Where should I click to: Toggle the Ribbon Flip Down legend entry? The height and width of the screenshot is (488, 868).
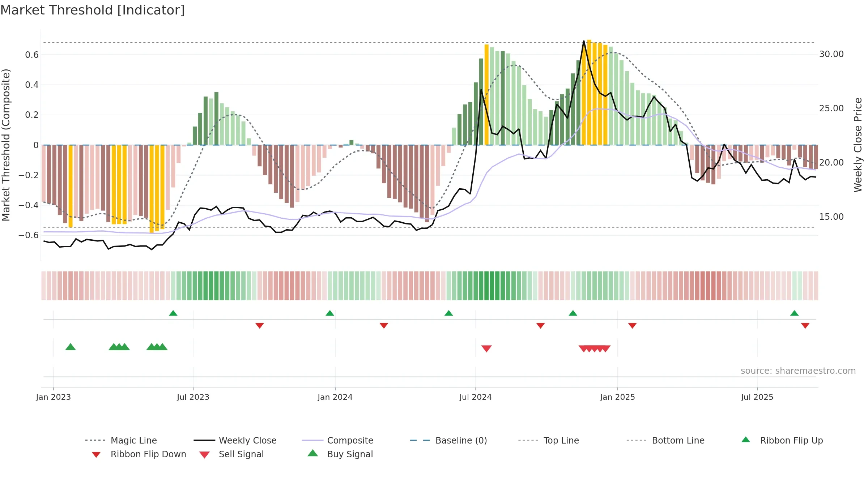coord(138,454)
